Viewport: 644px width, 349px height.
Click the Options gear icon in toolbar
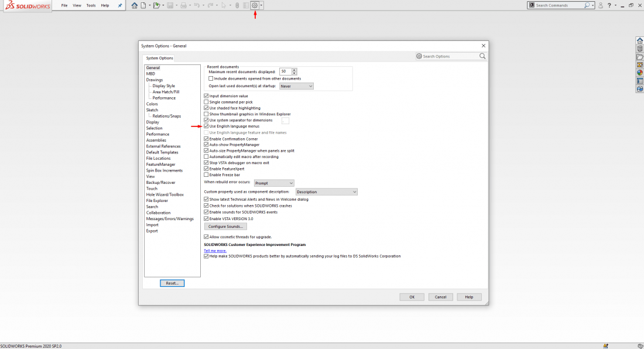tap(255, 5)
